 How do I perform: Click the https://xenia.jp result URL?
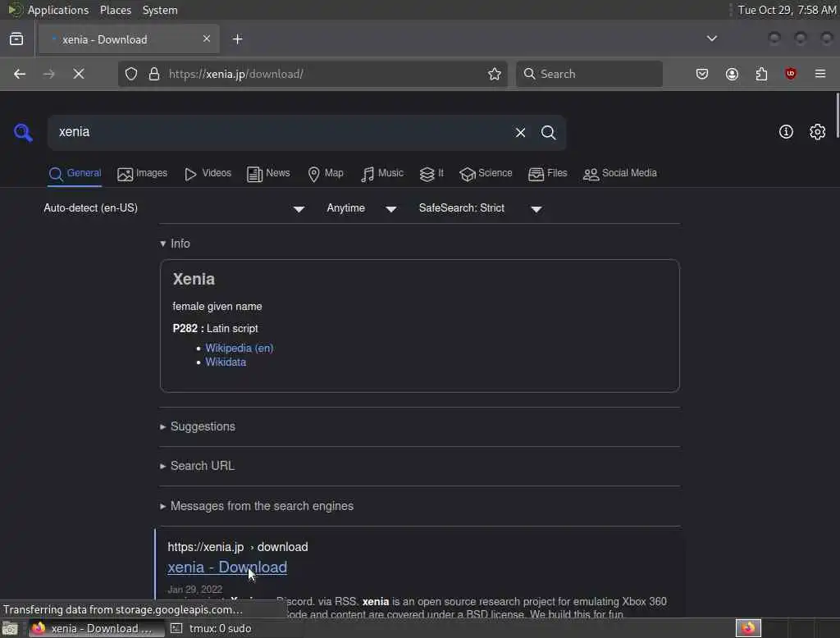click(238, 547)
